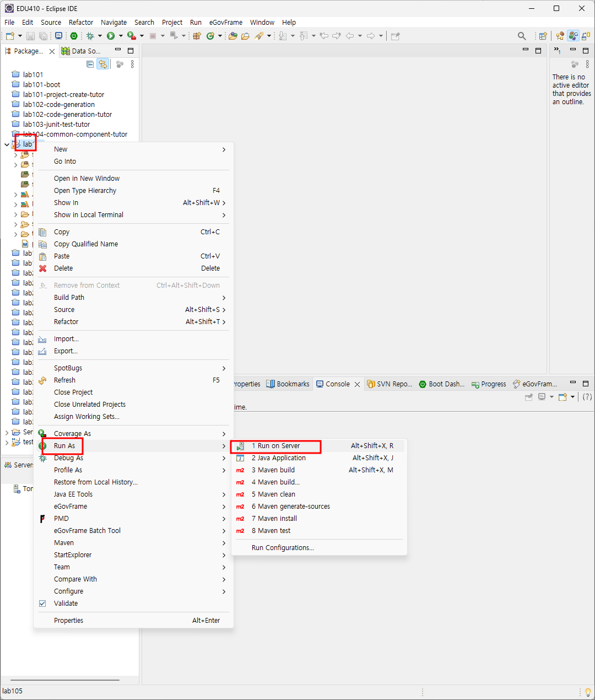
Task: Click the Open Console icon in Console toolbar
Action: pyautogui.click(x=562, y=397)
